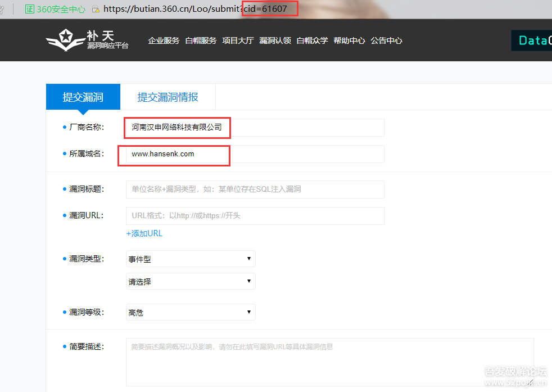This screenshot has height=392, width=552.
Task: Click the DataC banner on the right
Action: coord(532,40)
